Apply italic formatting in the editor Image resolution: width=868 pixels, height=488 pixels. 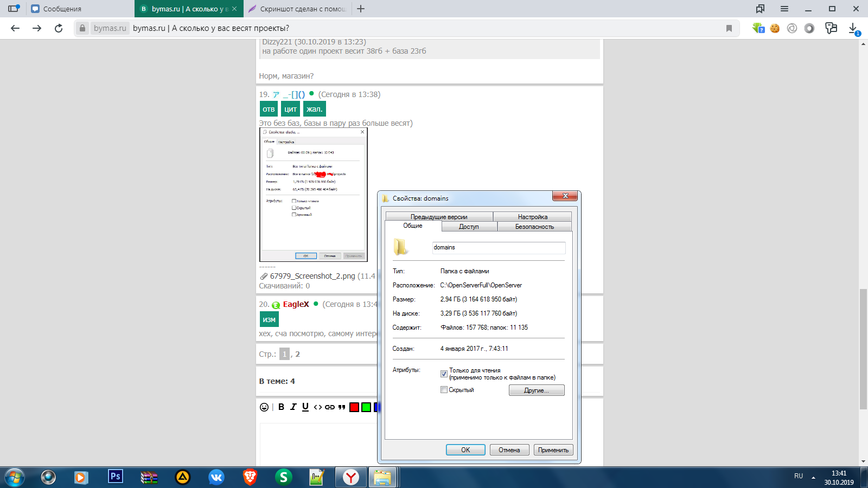[x=293, y=407]
